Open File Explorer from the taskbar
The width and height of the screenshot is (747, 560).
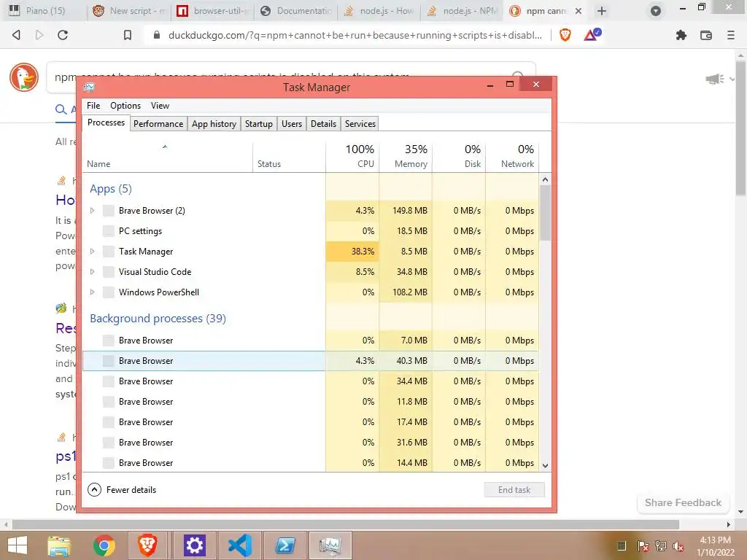pos(59,545)
